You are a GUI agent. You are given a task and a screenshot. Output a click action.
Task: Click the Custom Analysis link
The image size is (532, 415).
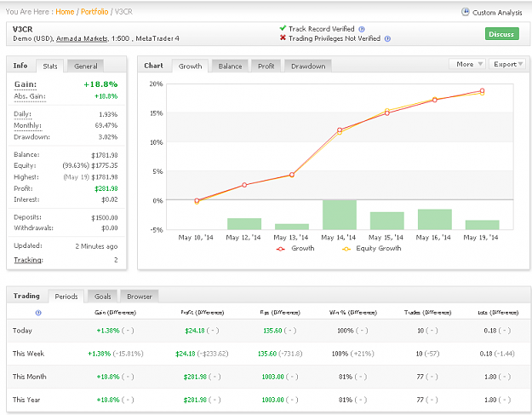point(497,13)
